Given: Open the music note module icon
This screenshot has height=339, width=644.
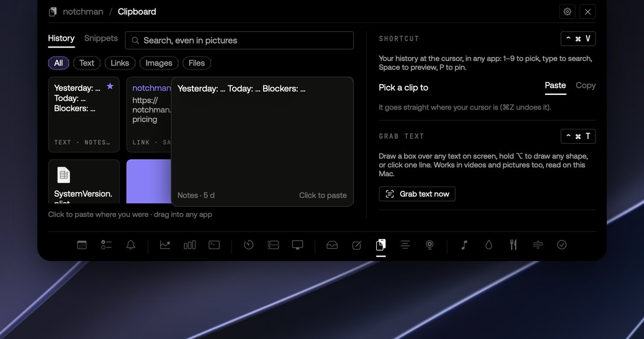Looking at the screenshot, I should click(x=464, y=245).
